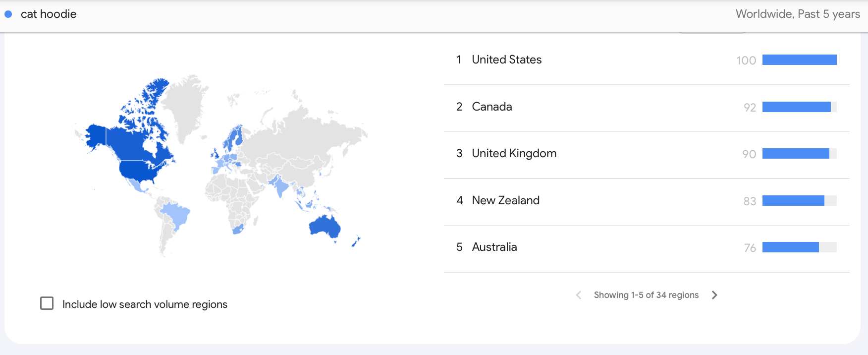Image resolution: width=868 pixels, height=355 pixels.
Task: Click India on the world map
Action: coord(281,186)
